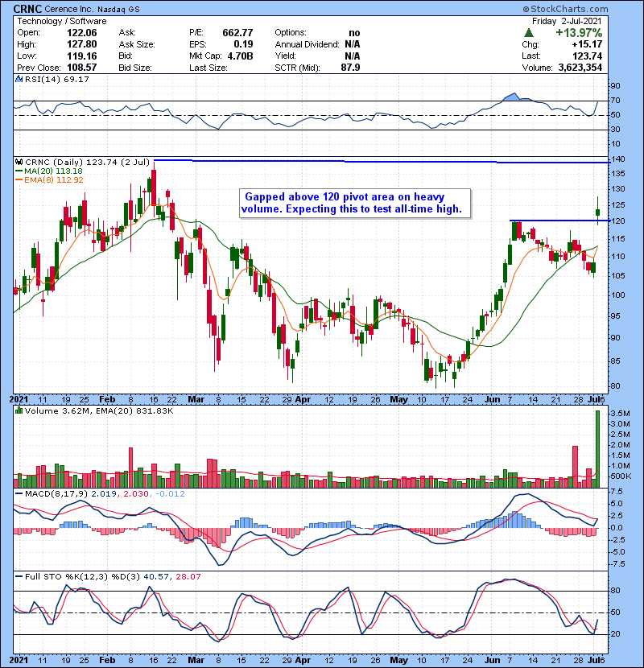Click the RSI line icon beside RSI(14)
This screenshot has width=644, height=668.
(x=19, y=79)
